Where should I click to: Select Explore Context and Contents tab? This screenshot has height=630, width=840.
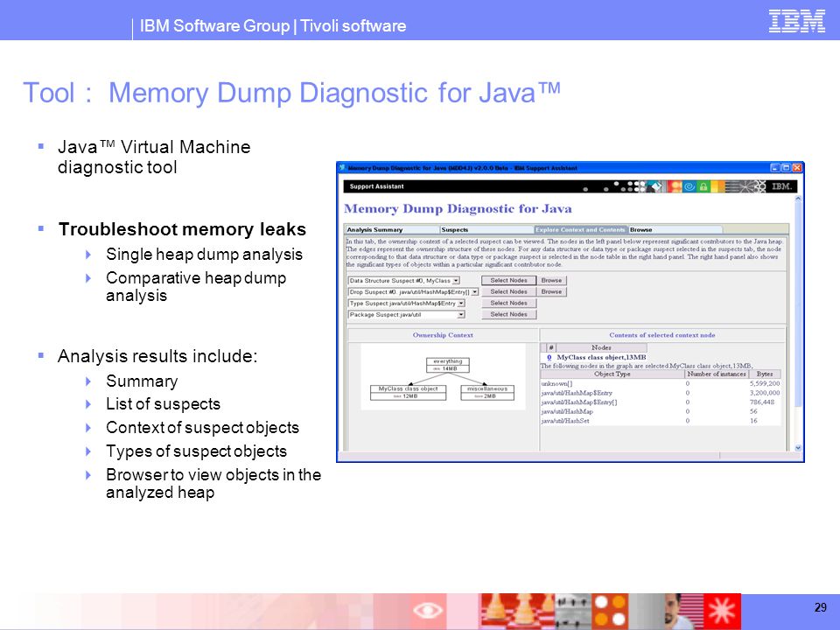(x=581, y=230)
